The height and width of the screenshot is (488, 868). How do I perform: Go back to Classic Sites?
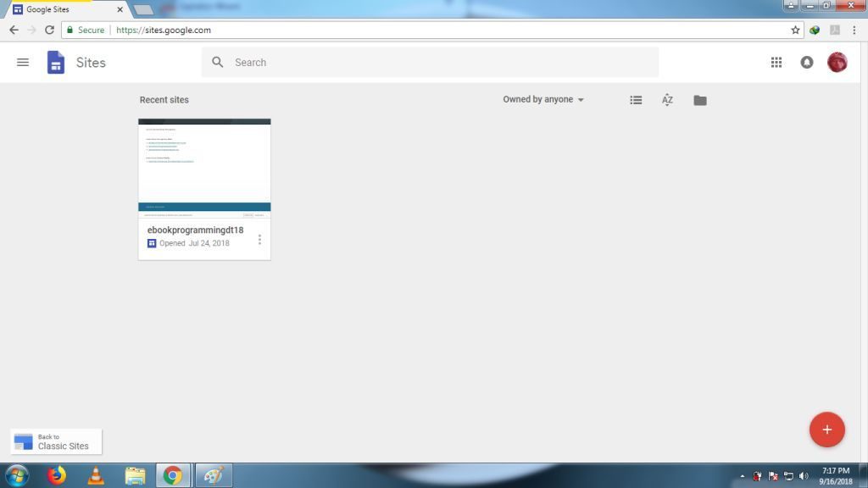[56, 441]
